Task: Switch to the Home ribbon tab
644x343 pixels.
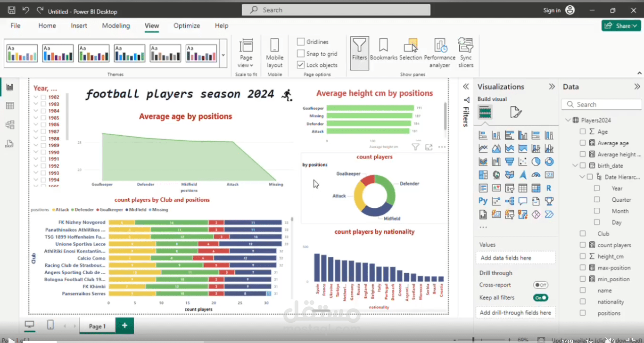Action: point(47,25)
